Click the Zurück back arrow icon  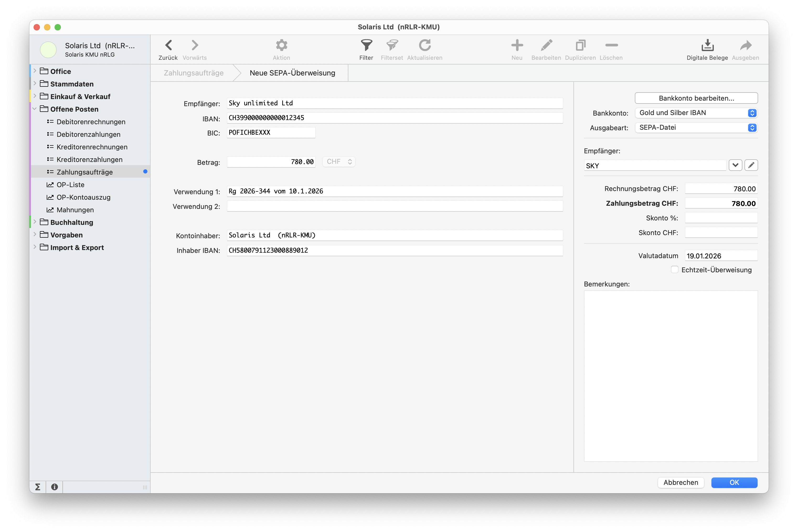(x=168, y=45)
